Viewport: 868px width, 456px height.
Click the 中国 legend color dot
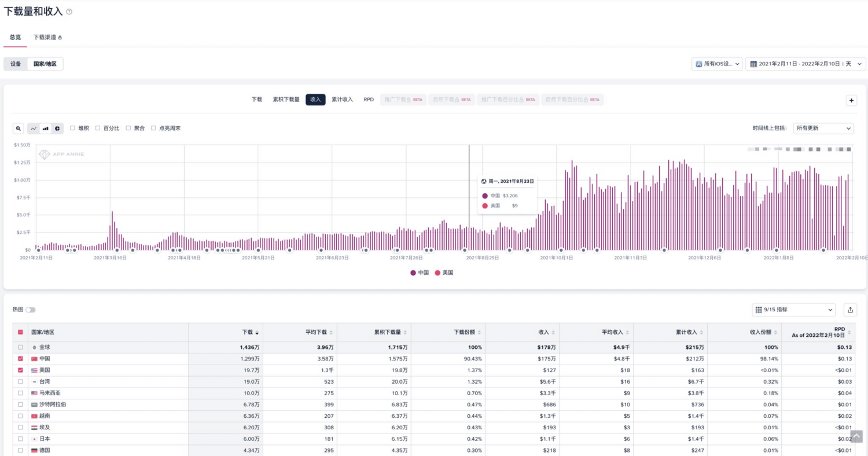[413, 273]
